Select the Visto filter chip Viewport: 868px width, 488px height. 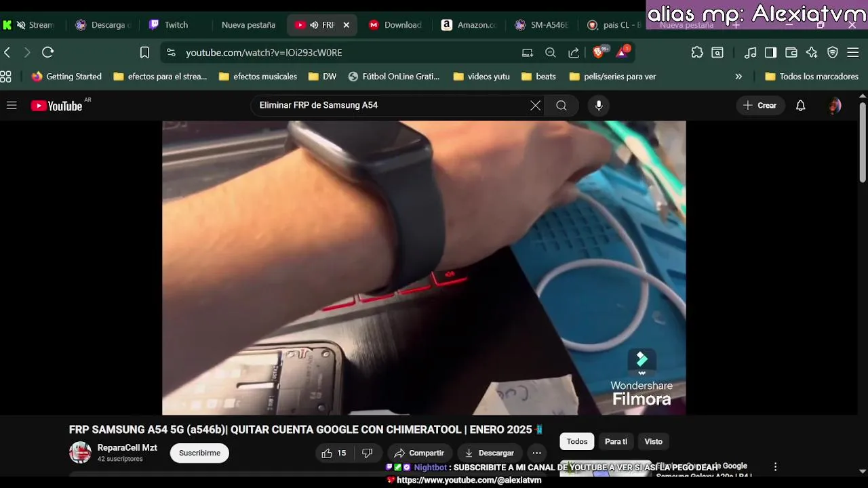653,441
